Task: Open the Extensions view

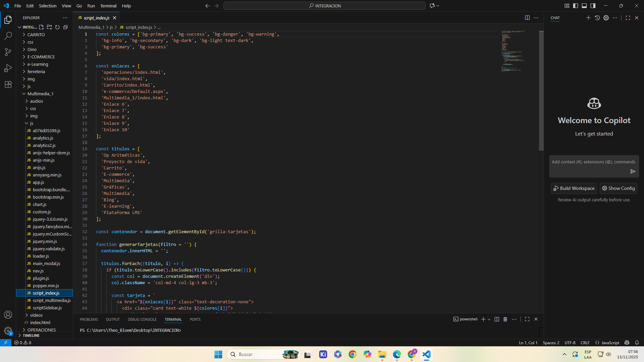Action: click(x=8, y=84)
